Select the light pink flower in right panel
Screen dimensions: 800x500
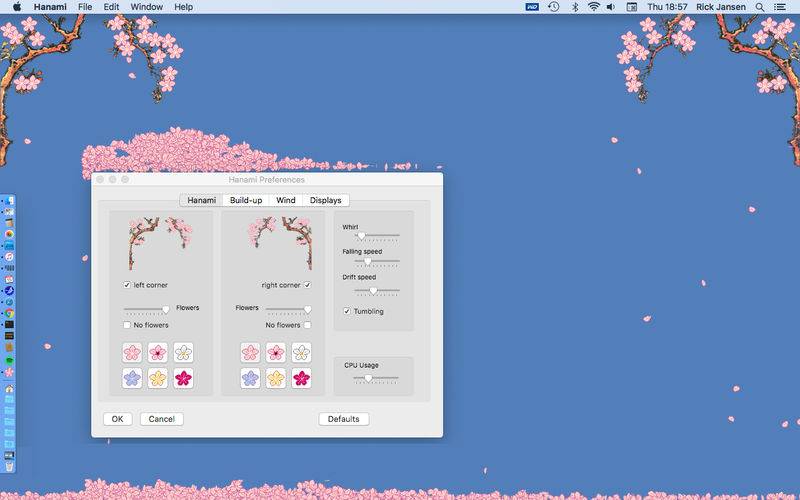coord(250,353)
